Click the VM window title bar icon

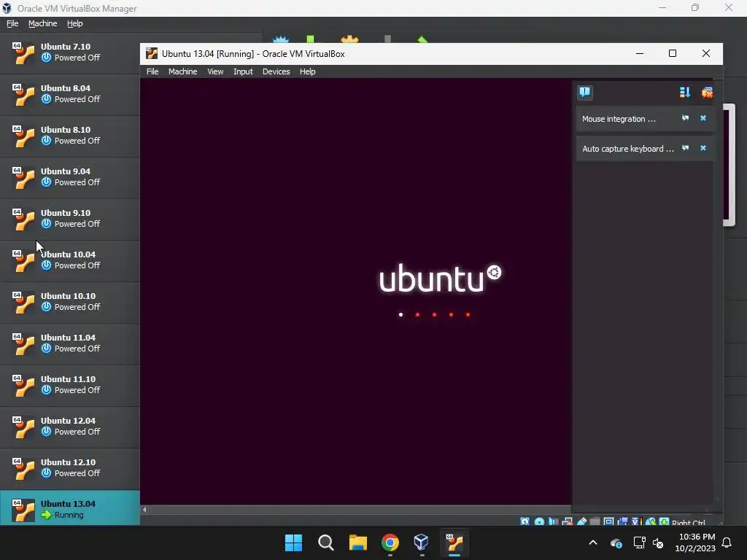152,53
